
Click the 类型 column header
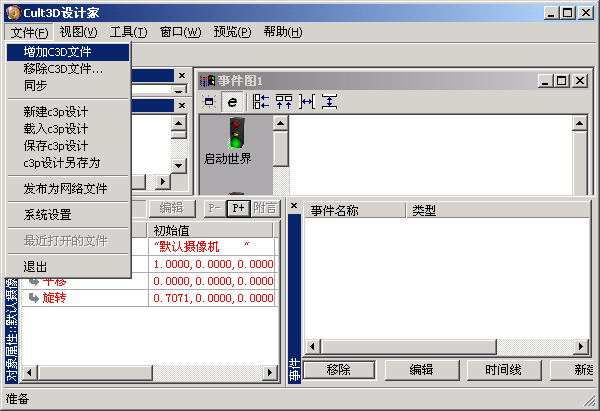tap(497, 210)
